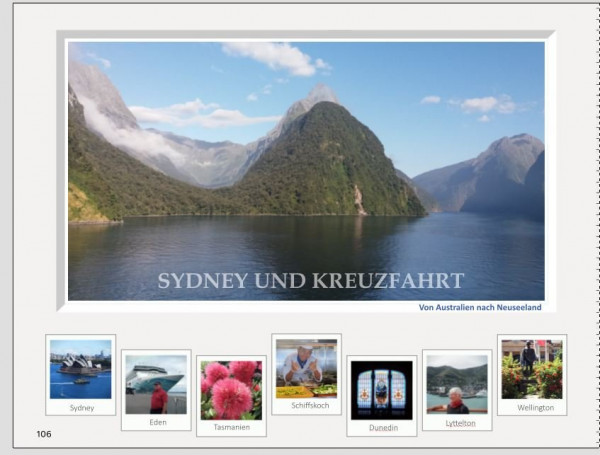Select the Sydney Opera House photo
This screenshot has width=600, height=455.
(81, 369)
